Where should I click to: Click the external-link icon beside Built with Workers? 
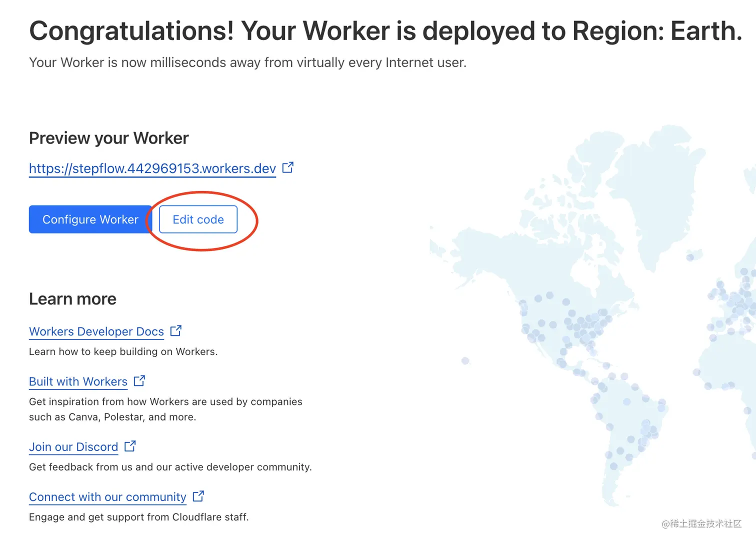pos(139,380)
